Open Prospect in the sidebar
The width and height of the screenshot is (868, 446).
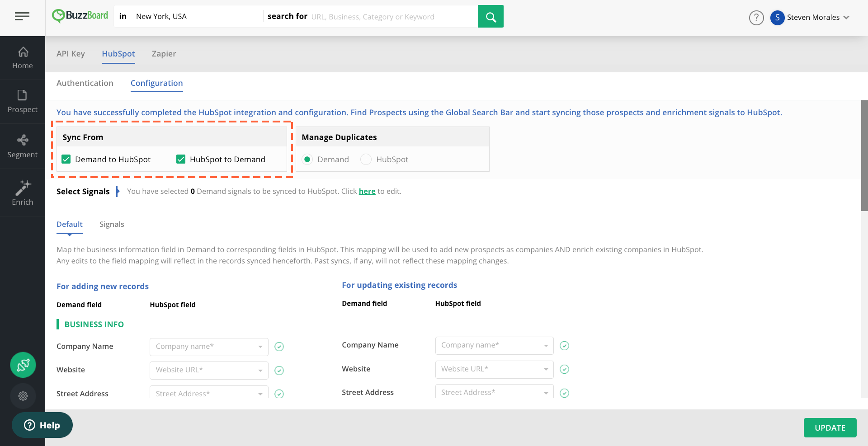pyautogui.click(x=23, y=102)
